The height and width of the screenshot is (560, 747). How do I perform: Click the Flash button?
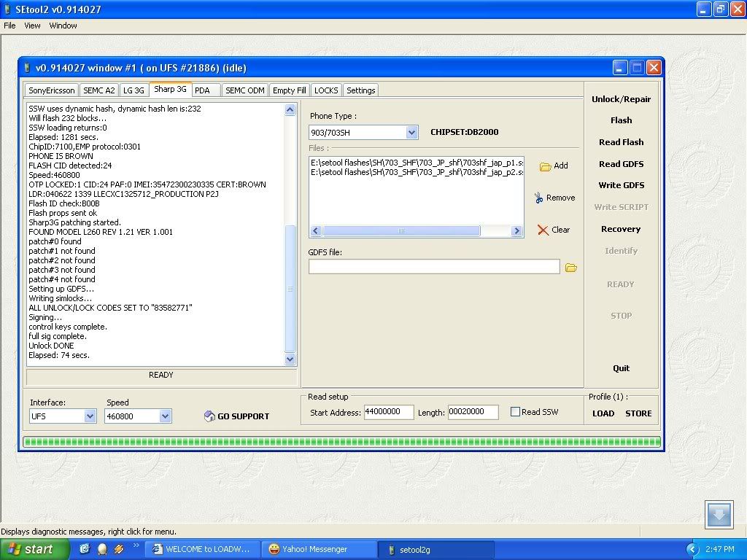click(x=621, y=120)
